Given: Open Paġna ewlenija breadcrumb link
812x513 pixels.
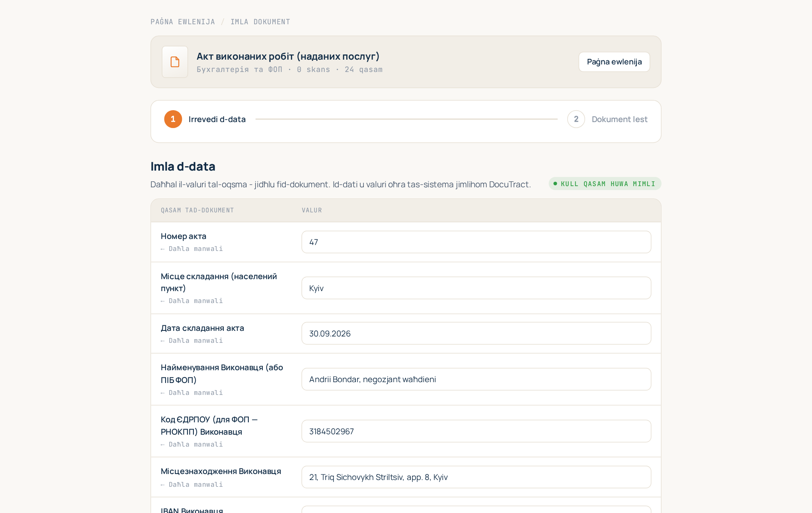Looking at the screenshot, I should tap(183, 22).
